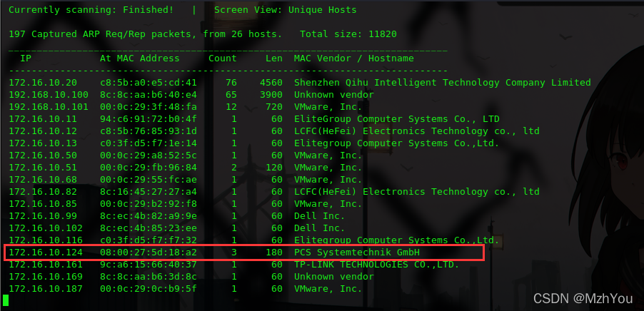This screenshot has width=644, height=311.
Task: Select IP address 172.16.10.11
Action: pyautogui.click(x=43, y=119)
